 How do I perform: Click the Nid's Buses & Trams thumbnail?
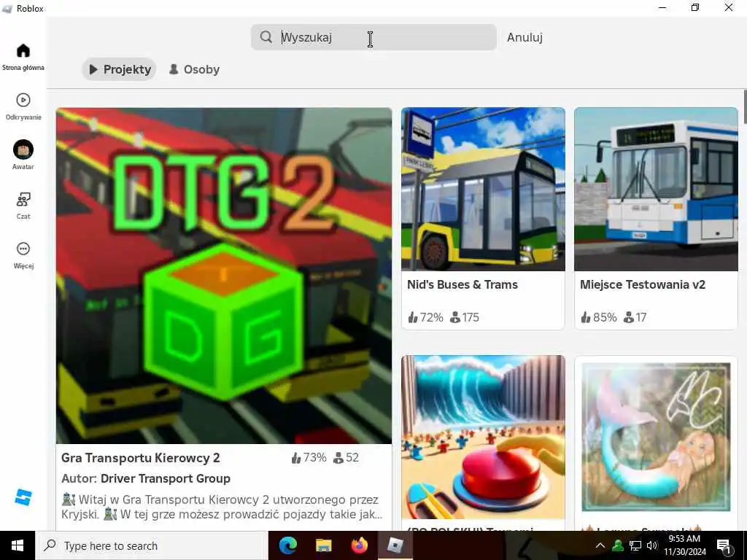pos(483,189)
